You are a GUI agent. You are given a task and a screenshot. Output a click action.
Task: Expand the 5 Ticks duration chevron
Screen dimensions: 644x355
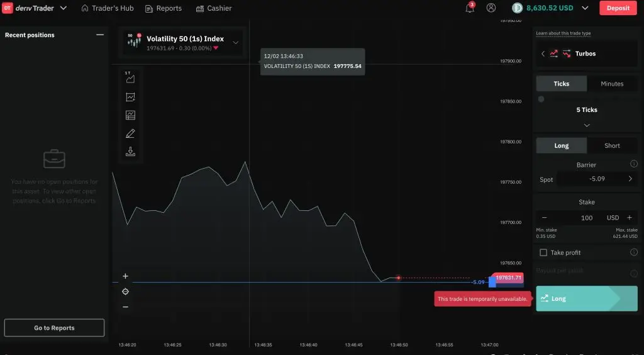pos(587,125)
